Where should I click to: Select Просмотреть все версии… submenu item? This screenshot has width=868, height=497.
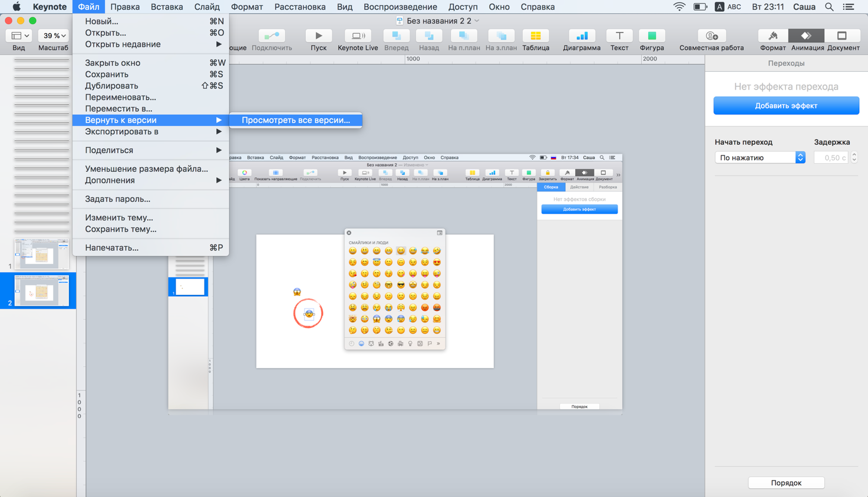[x=296, y=120]
